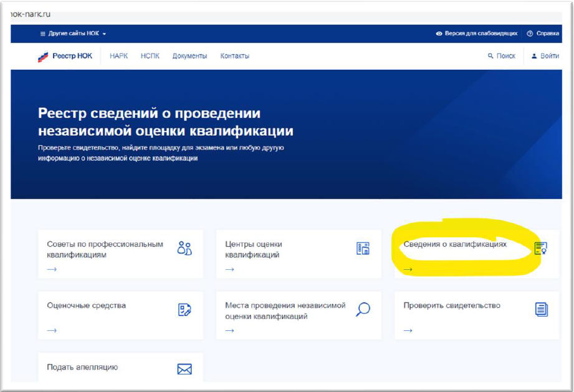Click the checklist icon in Оценочные средства card
This screenshot has width=574, height=392.
tap(184, 309)
